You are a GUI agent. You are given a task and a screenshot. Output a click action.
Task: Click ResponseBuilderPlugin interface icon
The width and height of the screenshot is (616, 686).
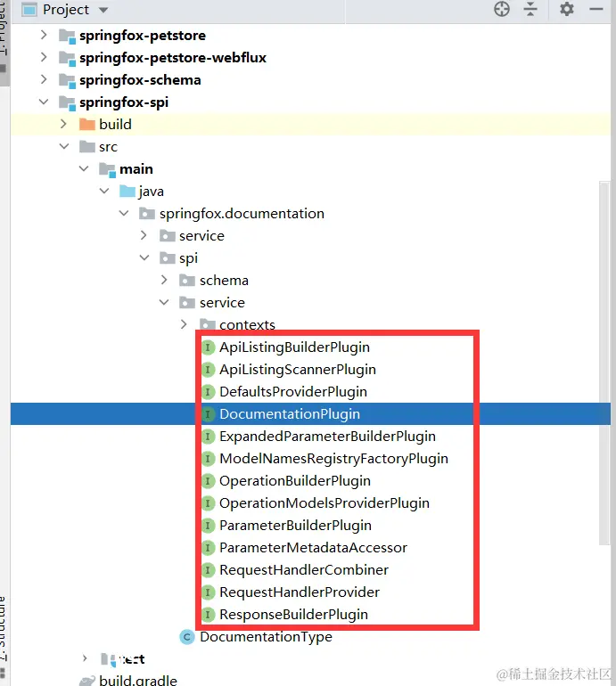208,615
